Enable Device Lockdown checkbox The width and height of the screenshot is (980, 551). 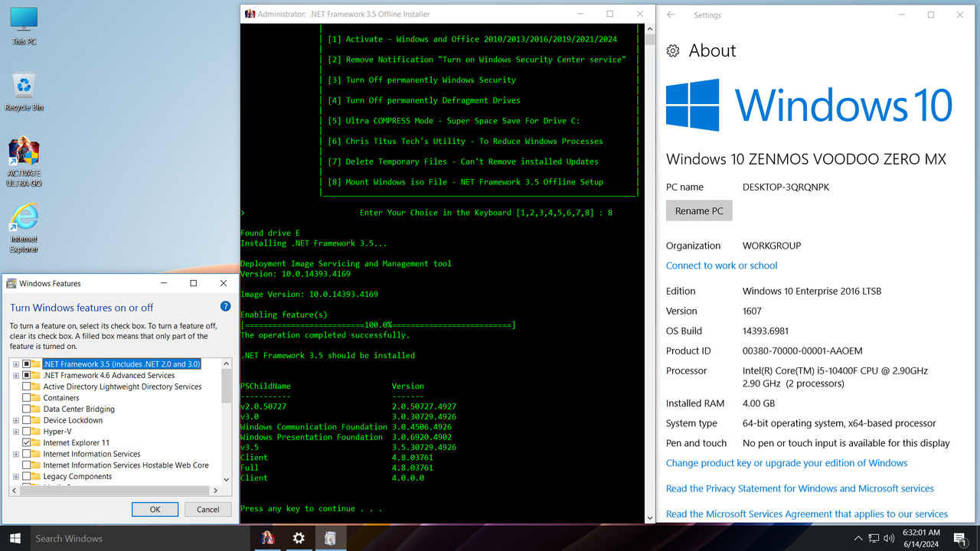(27, 420)
